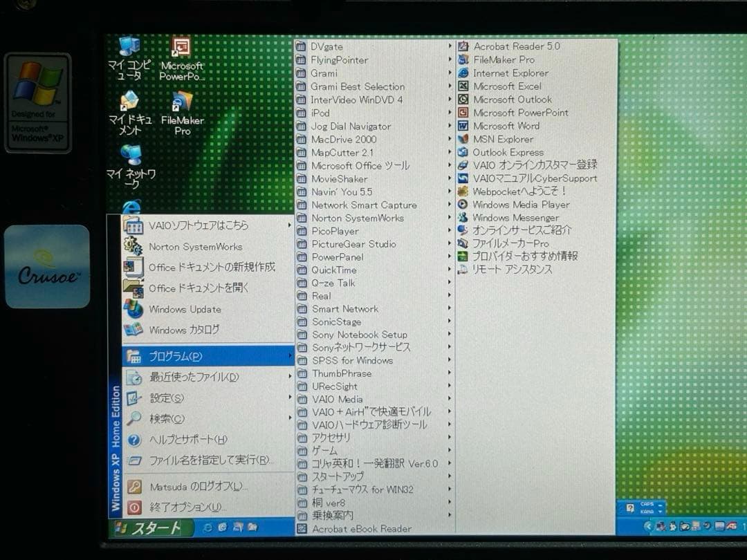Launch Internet Explorer from the Quick Launch bar

(207, 527)
